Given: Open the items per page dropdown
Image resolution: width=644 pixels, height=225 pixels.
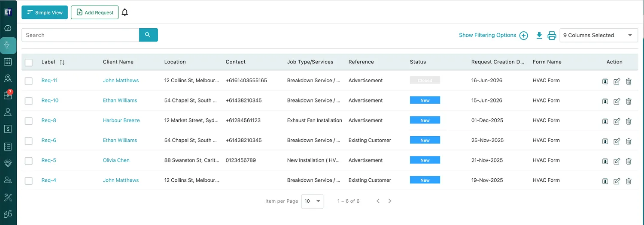Looking at the screenshot, I should click(x=312, y=201).
